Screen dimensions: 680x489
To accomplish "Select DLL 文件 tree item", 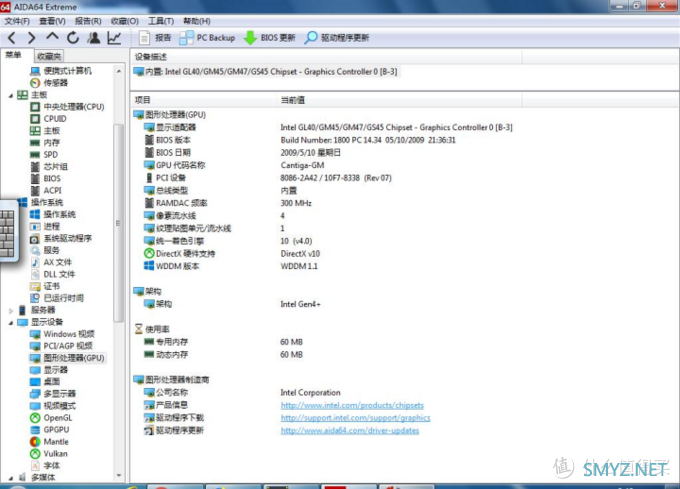I will pyautogui.click(x=53, y=274).
